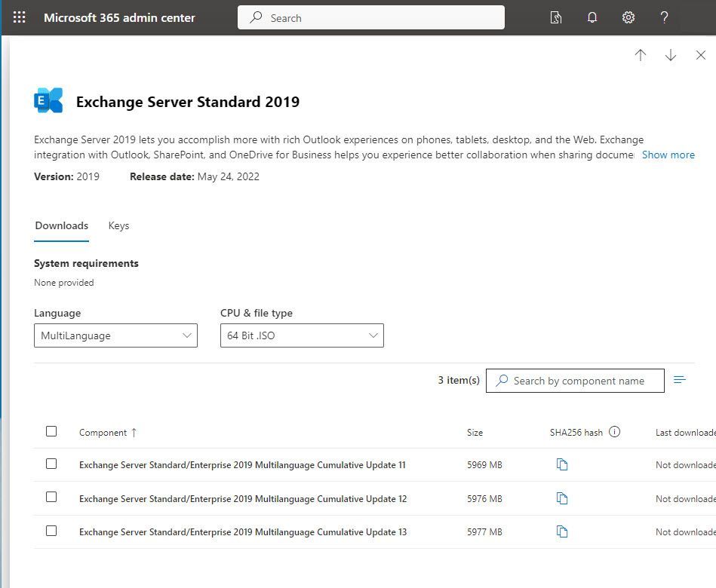716x588 pixels.
Task: Copy SHA256 hash for Cumulative Update 13
Action: pos(561,532)
